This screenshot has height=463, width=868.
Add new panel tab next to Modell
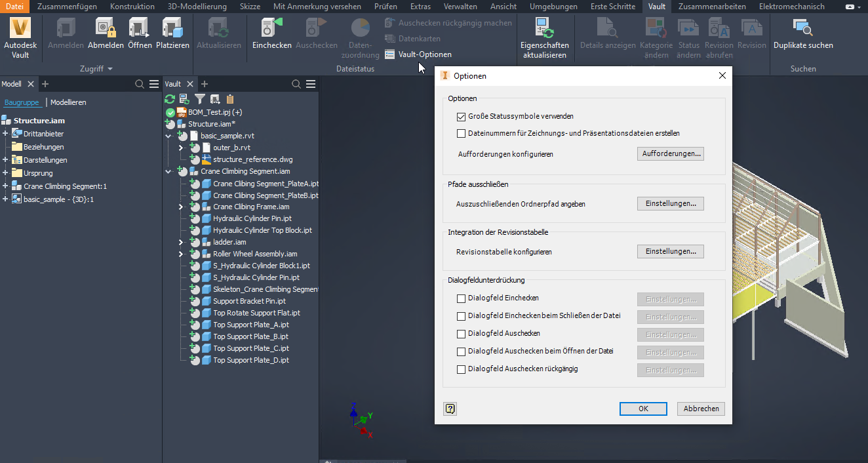[x=45, y=84]
